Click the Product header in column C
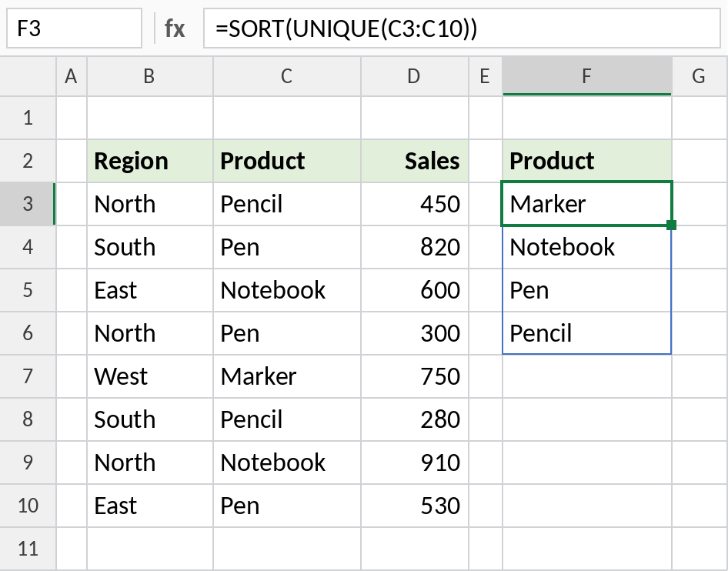The image size is (728, 571). coord(287,161)
